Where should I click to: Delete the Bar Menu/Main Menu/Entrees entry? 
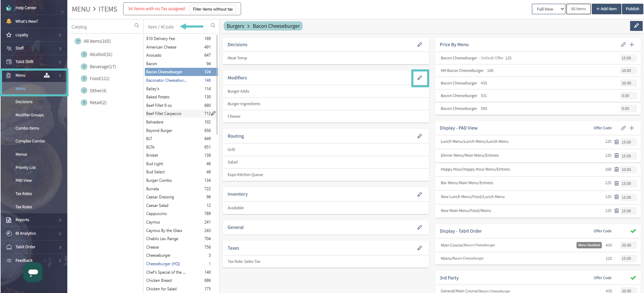616,183
